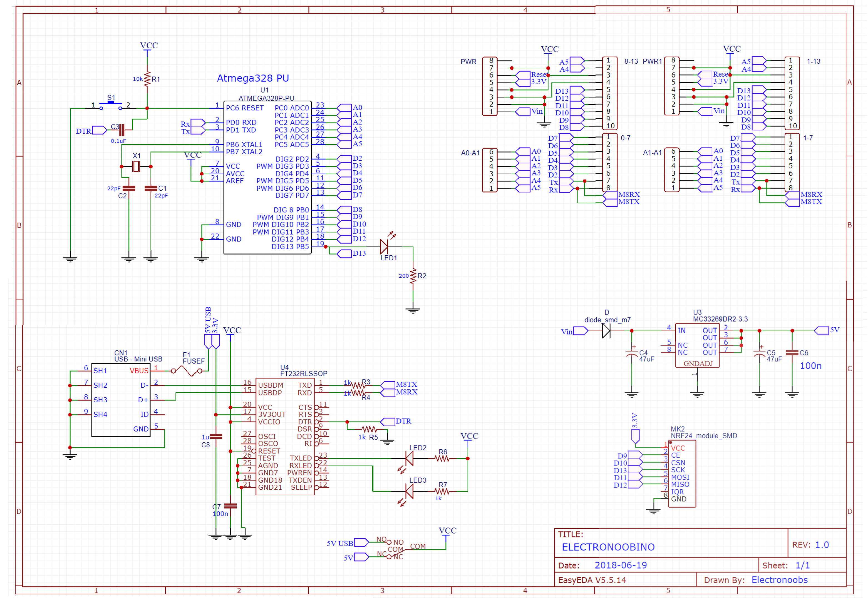Click the R3 1k resistor symbol

click(358, 385)
